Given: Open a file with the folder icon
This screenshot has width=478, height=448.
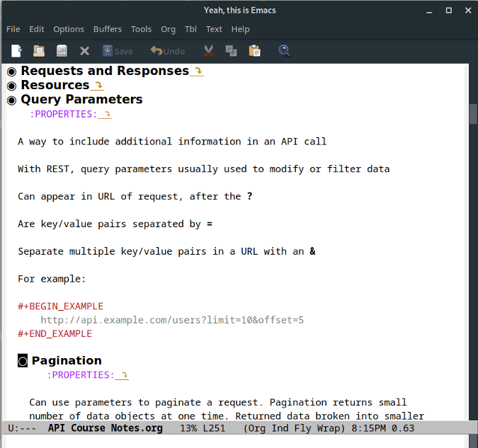Looking at the screenshot, I should click(x=39, y=51).
